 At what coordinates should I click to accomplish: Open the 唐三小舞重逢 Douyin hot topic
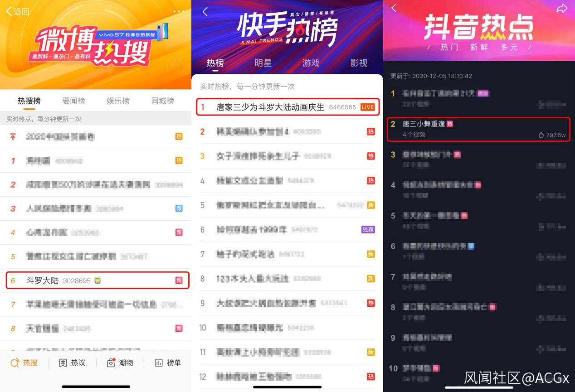point(478,129)
